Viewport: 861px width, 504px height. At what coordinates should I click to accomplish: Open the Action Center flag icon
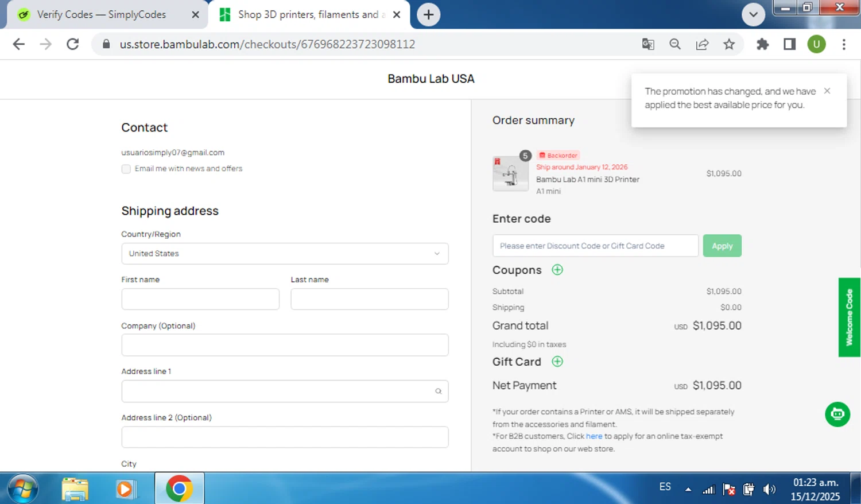pyautogui.click(x=729, y=490)
